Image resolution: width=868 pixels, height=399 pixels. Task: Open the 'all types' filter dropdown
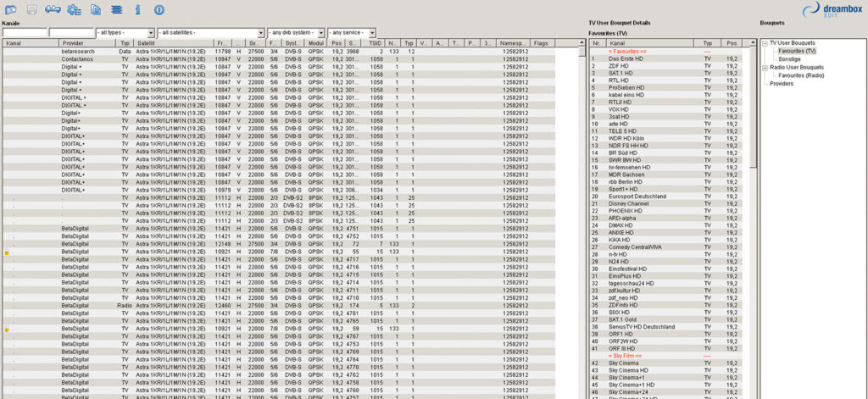click(126, 32)
